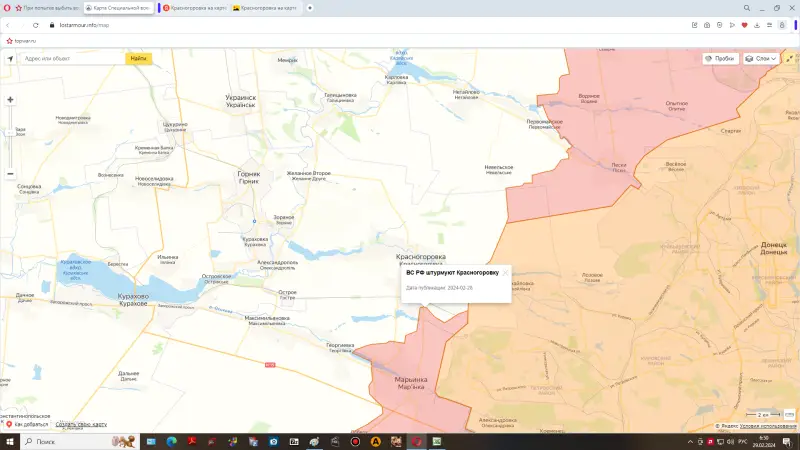Zoom out with the minus button

click(x=10, y=173)
